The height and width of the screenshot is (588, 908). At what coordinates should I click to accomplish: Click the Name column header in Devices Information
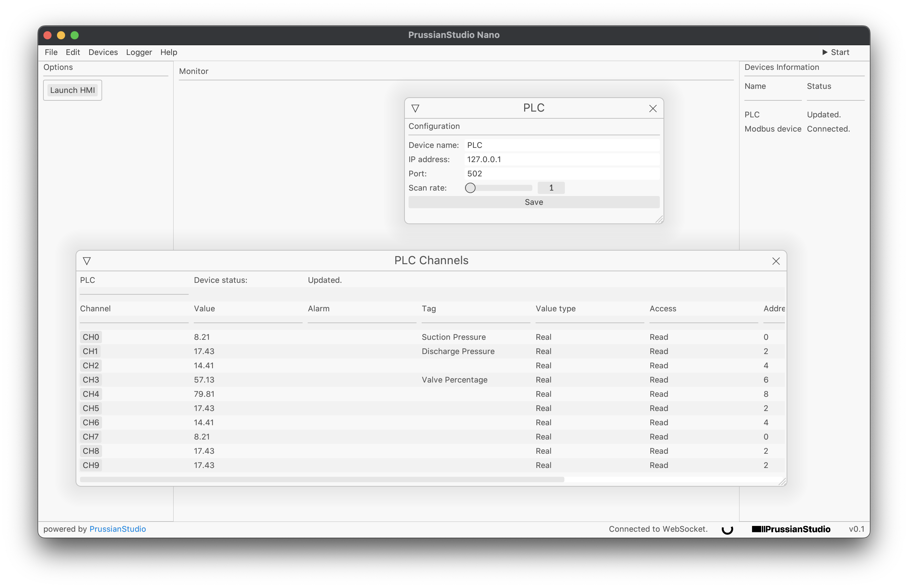pos(755,86)
